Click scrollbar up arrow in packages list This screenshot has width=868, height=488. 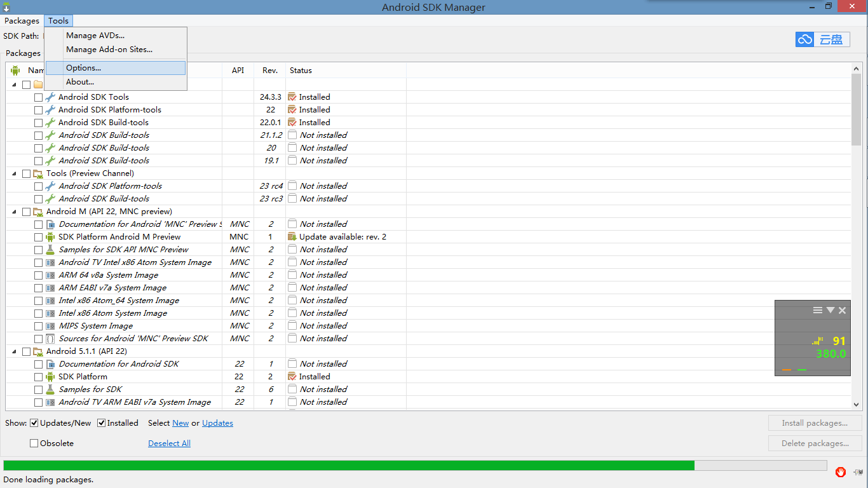pos(856,69)
